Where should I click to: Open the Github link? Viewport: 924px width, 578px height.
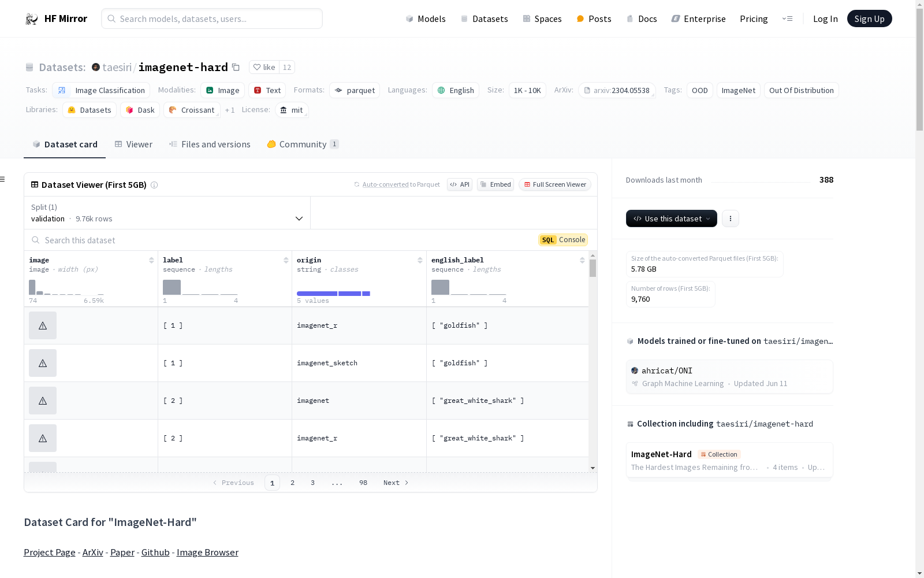[x=155, y=553]
